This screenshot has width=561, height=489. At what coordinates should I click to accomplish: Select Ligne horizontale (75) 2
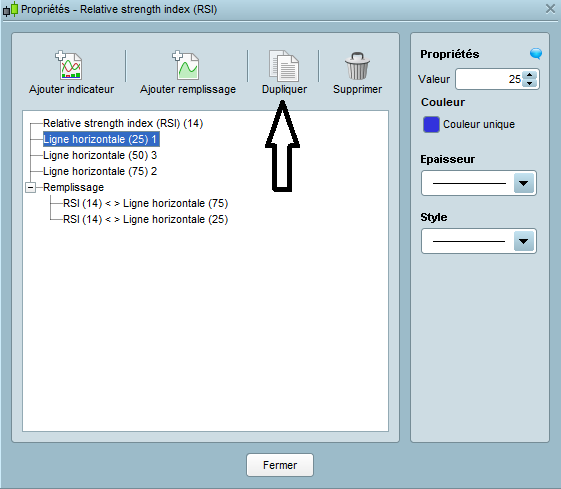pyautogui.click(x=100, y=171)
